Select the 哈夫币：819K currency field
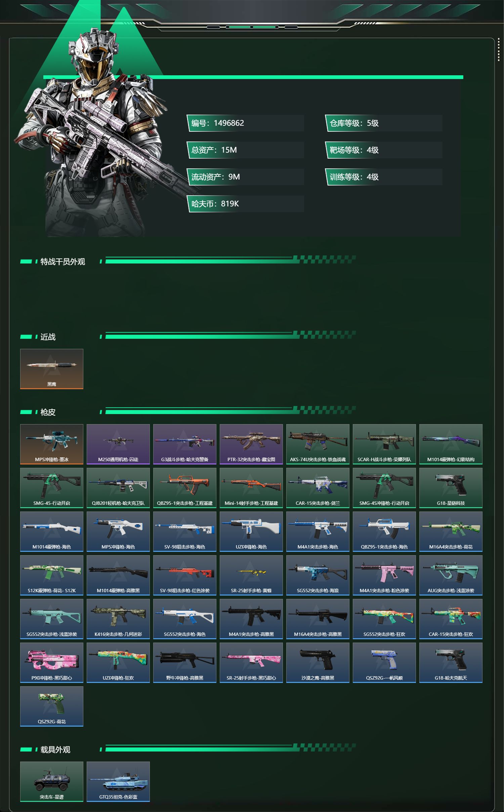The height and width of the screenshot is (812, 504). pos(246,204)
